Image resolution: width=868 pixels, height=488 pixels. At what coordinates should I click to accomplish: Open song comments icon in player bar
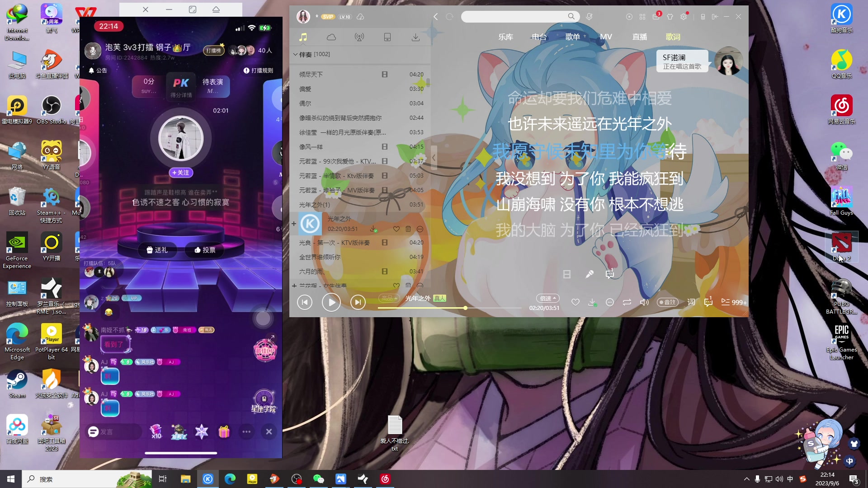point(708,302)
